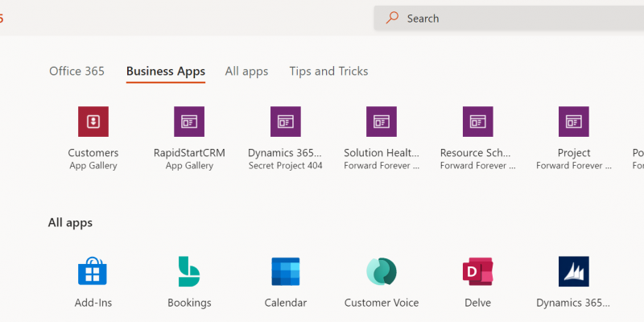The height and width of the screenshot is (322, 644).
Task: Click 'App Gallery' under Customers
Action: 93,166
